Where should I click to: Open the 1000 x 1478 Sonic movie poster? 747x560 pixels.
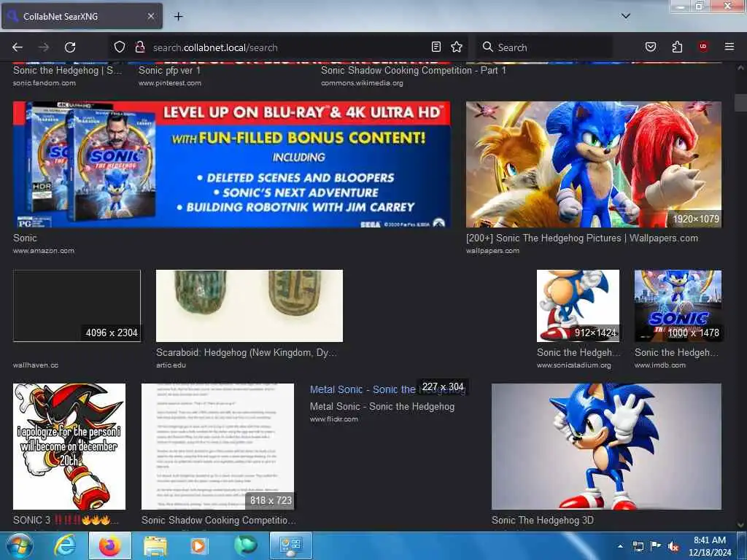pyautogui.click(x=678, y=306)
